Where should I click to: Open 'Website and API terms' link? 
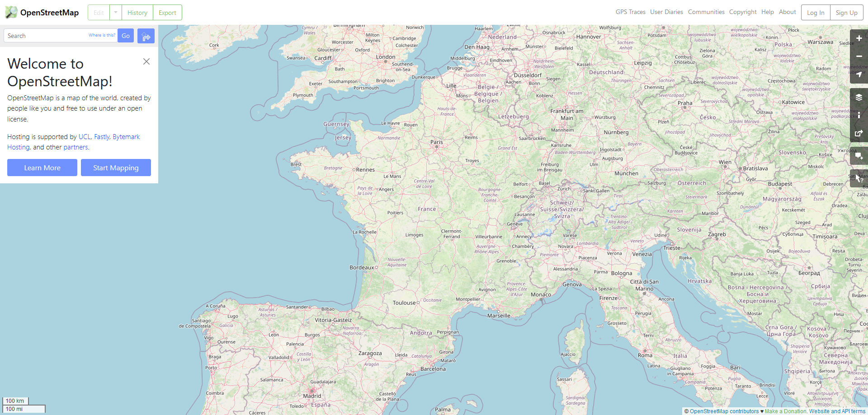(837, 411)
